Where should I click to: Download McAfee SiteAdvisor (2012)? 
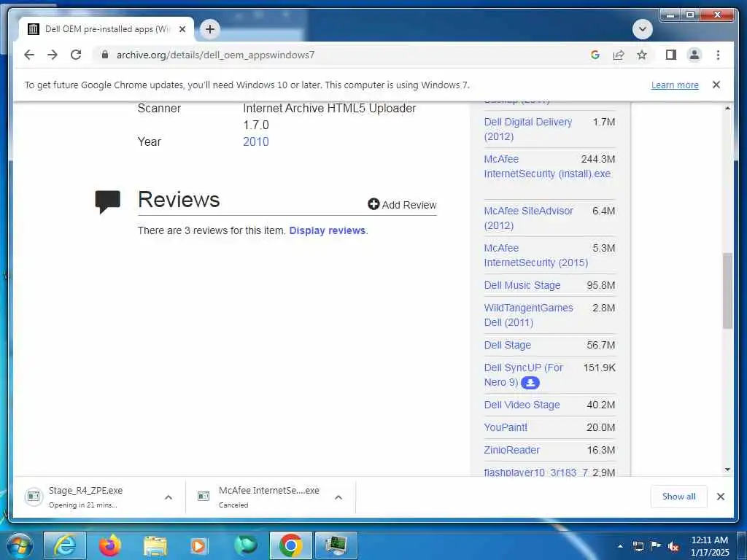tap(528, 218)
